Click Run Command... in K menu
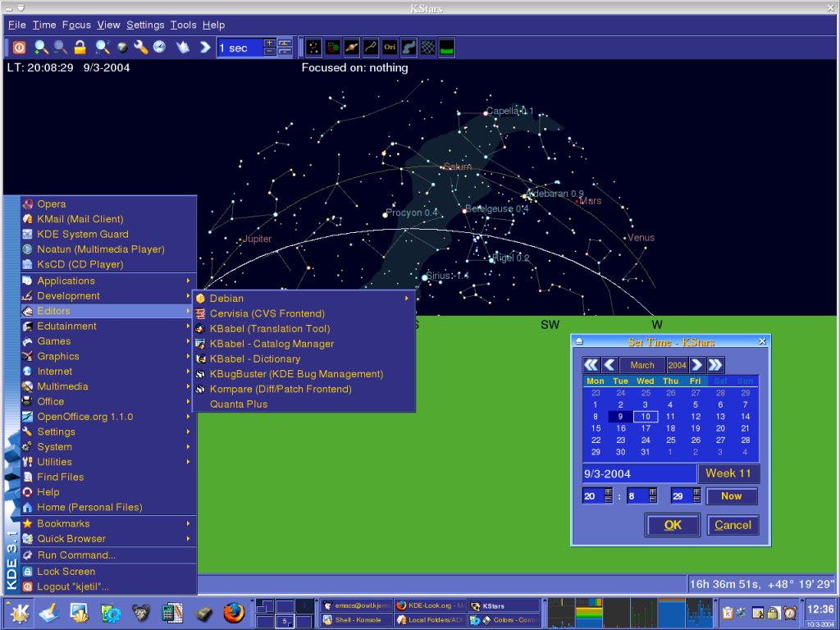This screenshot has width=840, height=630. (x=109, y=555)
